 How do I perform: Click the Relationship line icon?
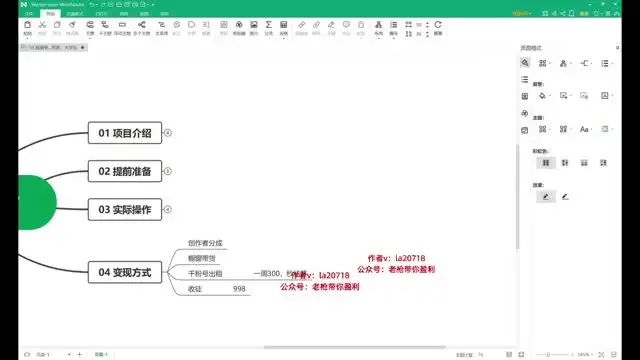pos(162,25)
